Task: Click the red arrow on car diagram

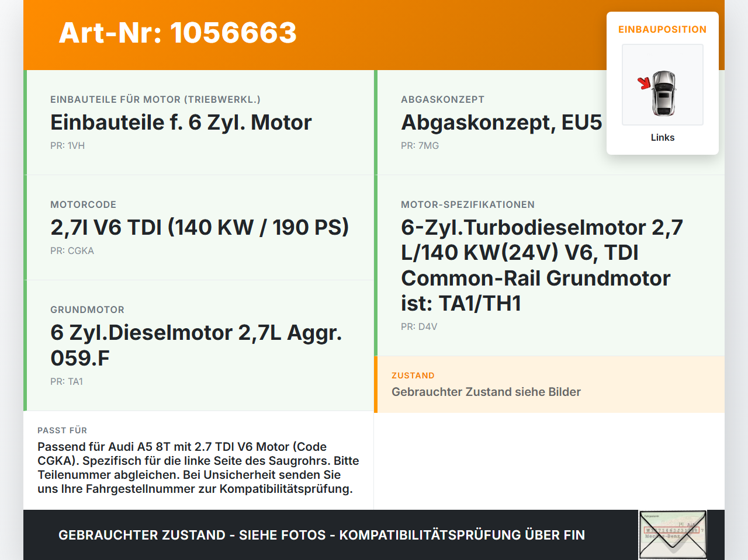Action: pos(644,83)
